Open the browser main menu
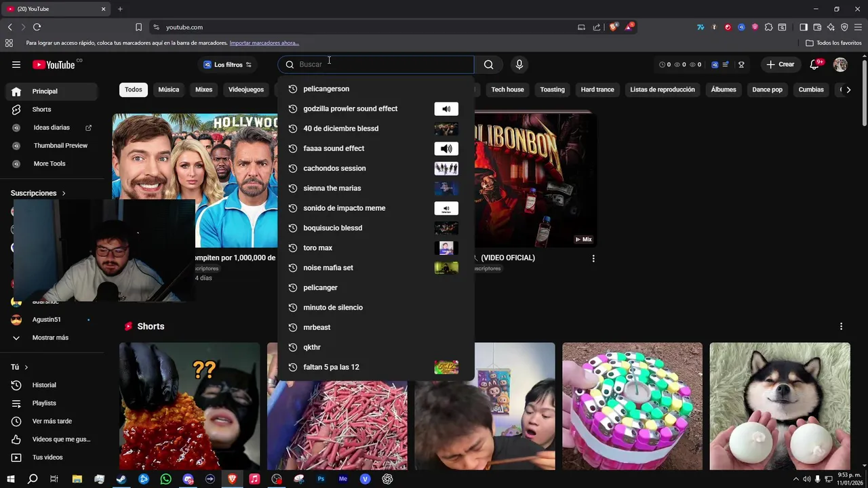The height and width of the screenshot is (488, 868). (x=858, y=27)
